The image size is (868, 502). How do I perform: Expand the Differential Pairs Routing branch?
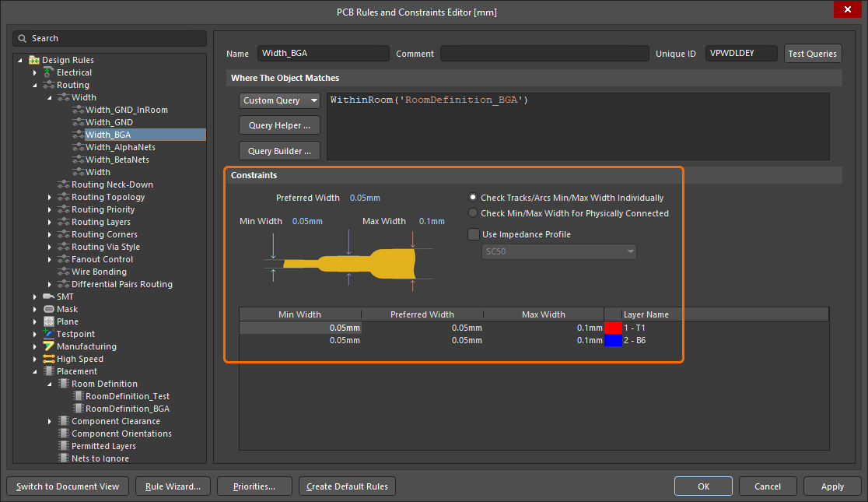pos(49,284)
